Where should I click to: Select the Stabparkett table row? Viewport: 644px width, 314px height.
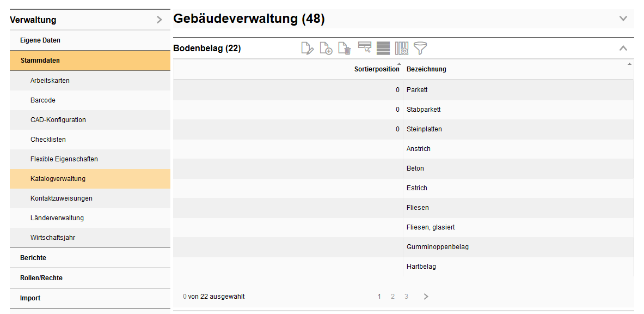click(424, 110)
